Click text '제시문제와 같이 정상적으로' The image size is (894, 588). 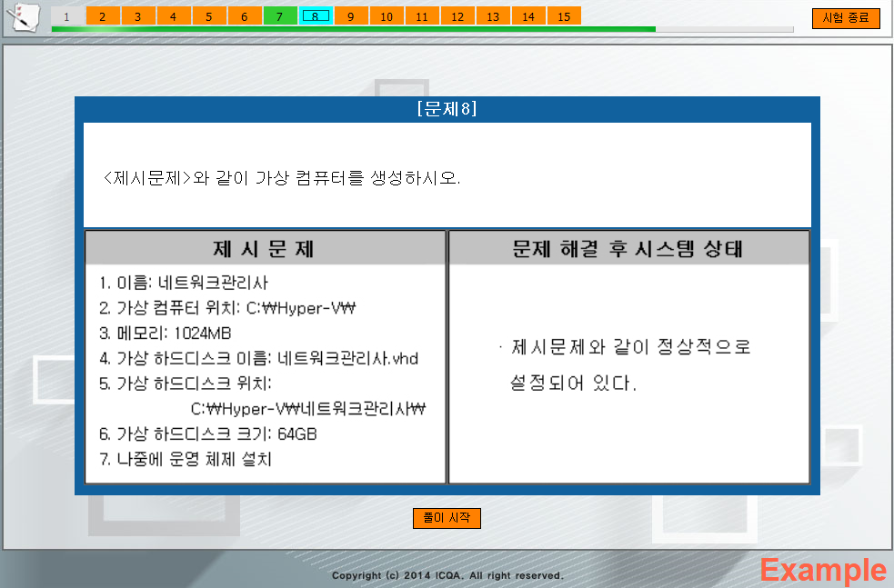coord(630,347)
